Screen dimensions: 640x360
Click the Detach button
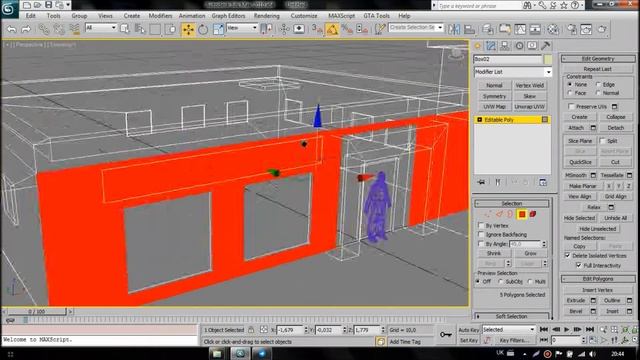[616, 128]
